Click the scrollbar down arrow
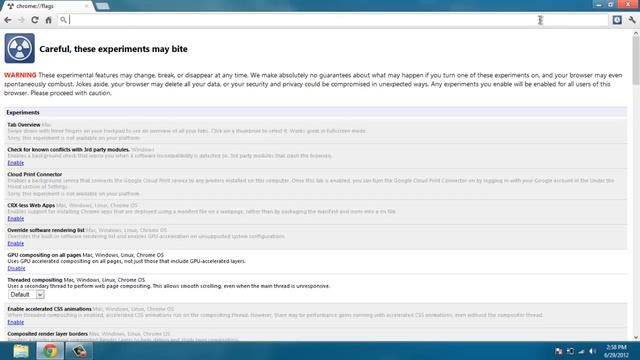The image size is (640, 360). [x=636, y=337]
